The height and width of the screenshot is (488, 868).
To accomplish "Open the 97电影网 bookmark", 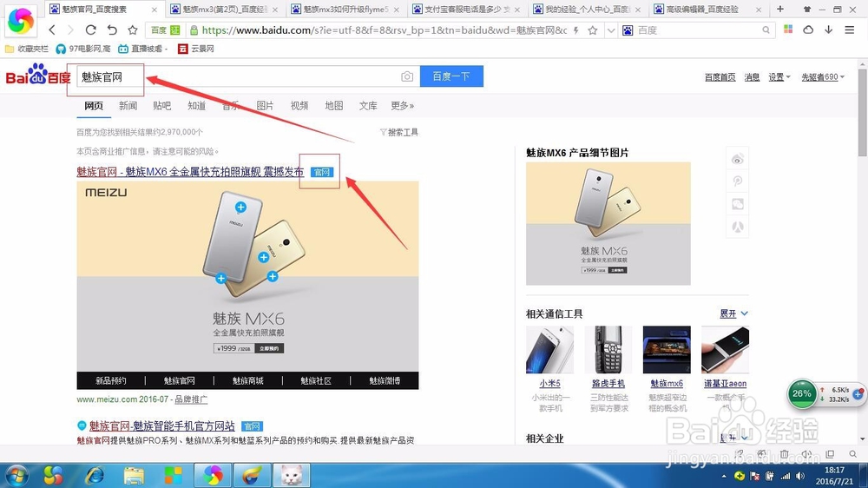I will [83, 49].
